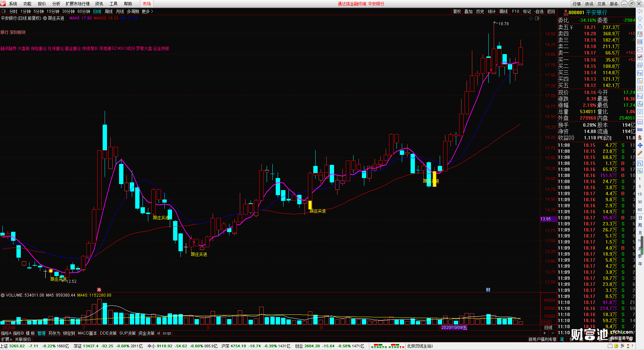644x350 pixels.
Task: Click the 行情 button at top right
Action: point(577,4)
